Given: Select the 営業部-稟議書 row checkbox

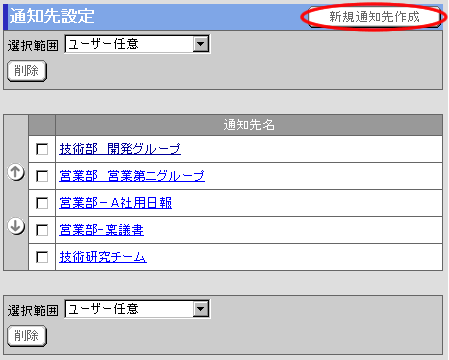Looking at the screenshot, I should coord(42,230).
